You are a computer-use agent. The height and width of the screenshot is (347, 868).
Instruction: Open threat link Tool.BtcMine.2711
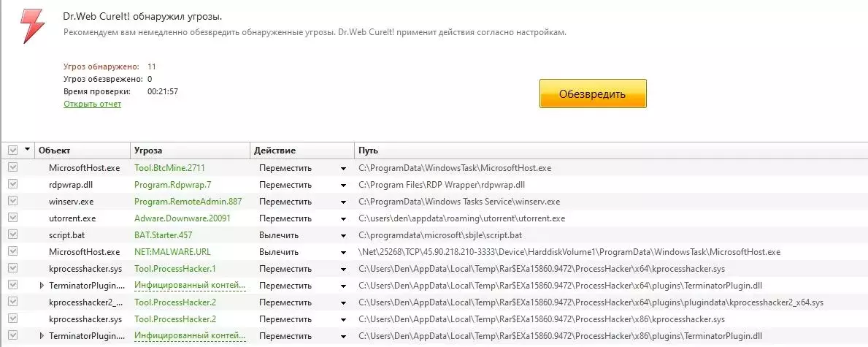pyautogui.click(x=170, y=167)
